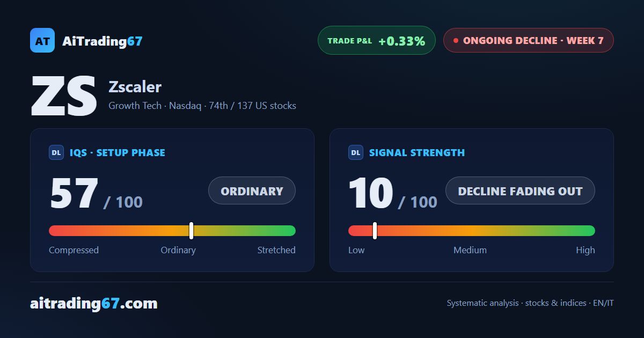
Task: Click the aitrading67.com link
Action: pyautogui.click(x=94, y=304)
